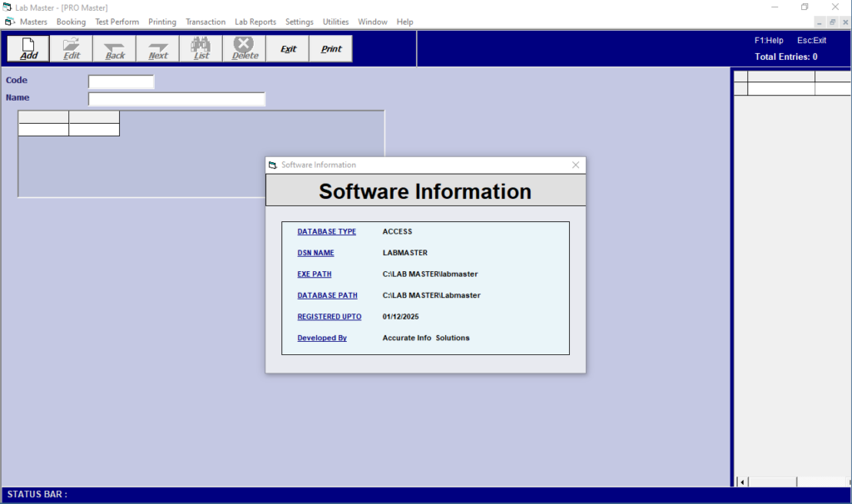The image size is (852, 504).
Task: Click into the Code input field
Action: click(121, 82)
